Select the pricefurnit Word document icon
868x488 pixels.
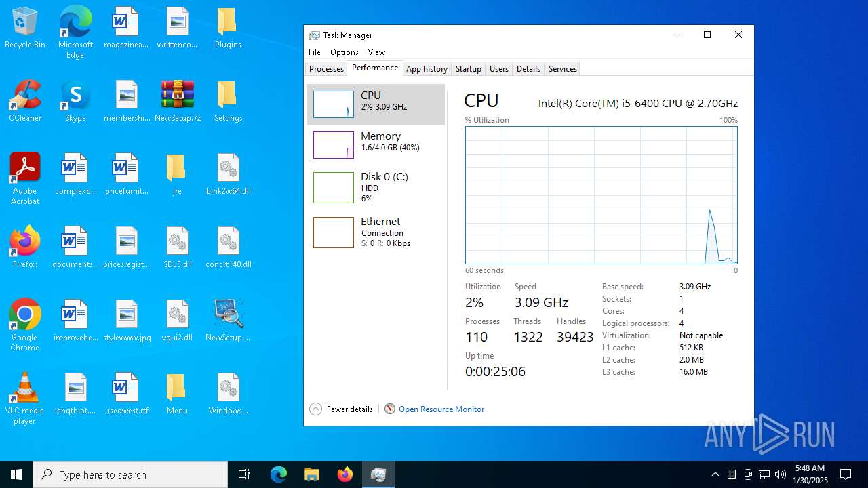point(127,175)
